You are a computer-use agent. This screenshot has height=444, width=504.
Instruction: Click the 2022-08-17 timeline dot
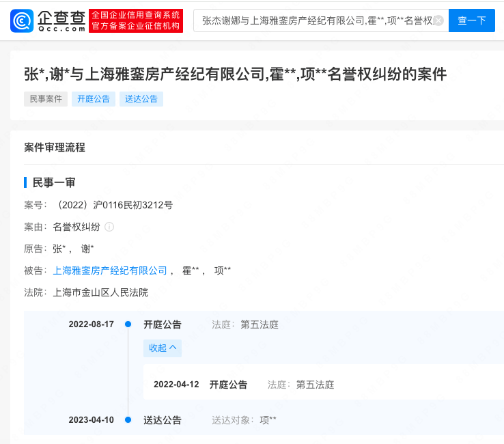click(128, 324)
